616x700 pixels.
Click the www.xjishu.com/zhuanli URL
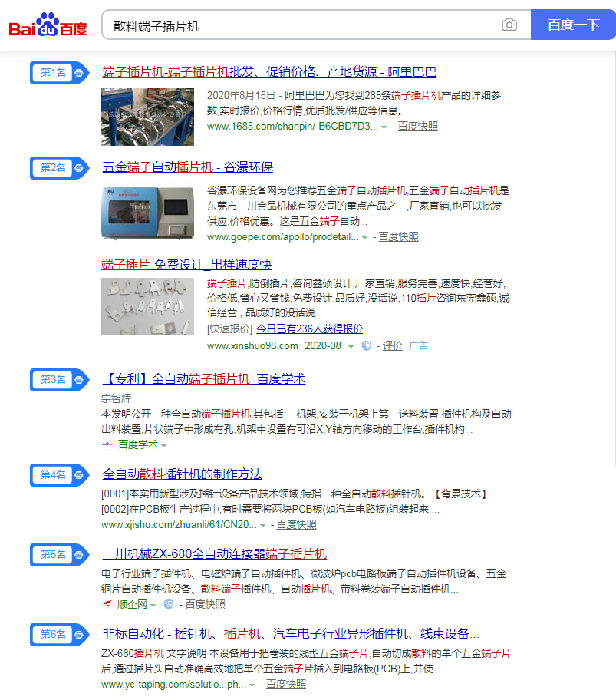[179, 524]
